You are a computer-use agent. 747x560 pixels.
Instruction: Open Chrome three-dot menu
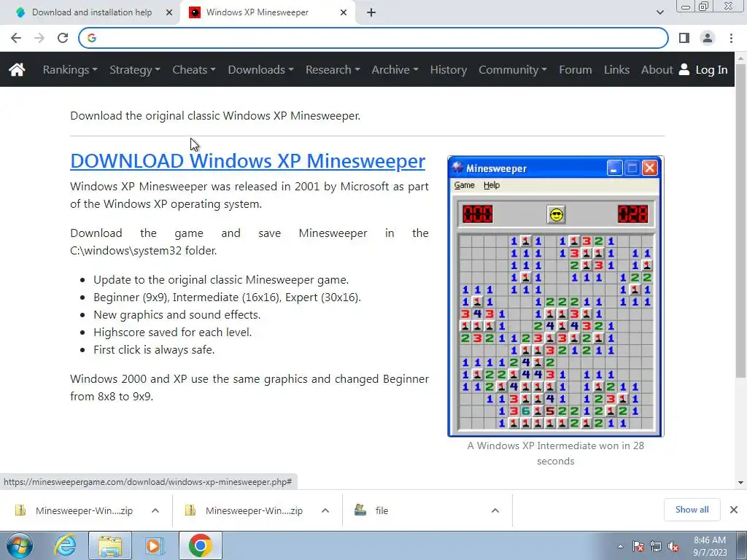[x=731, y=38]
